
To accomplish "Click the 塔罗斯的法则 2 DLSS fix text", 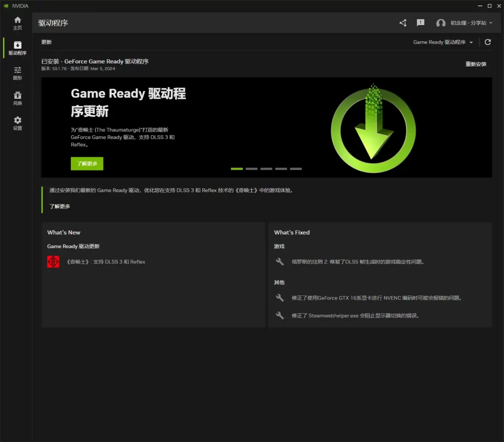I will tap(358, 262).
